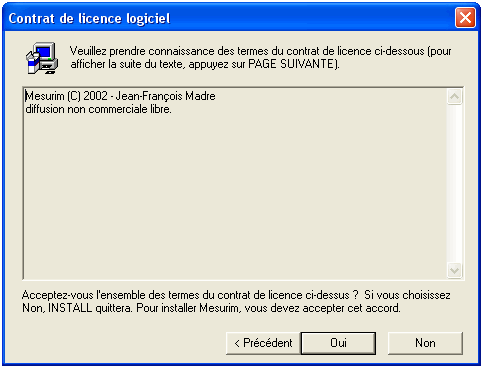Decline the license by clicking Non
This screenshot has height=366, width=481.
[x=425, y=343]
